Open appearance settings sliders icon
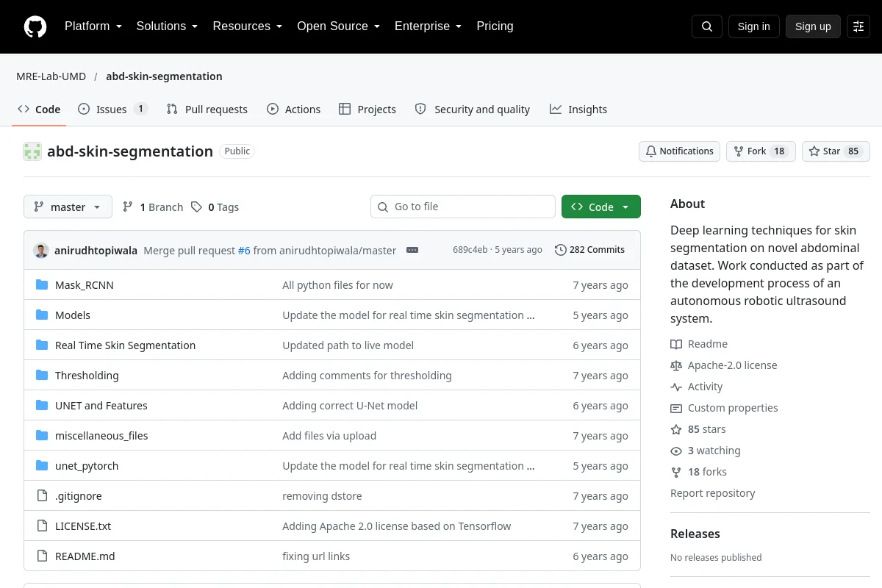The height and width of the screenshot is (588, 882). [x=858, y=26]
